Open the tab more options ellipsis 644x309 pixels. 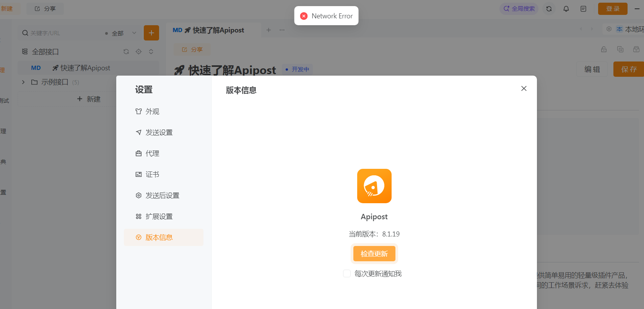pos(282,30)
